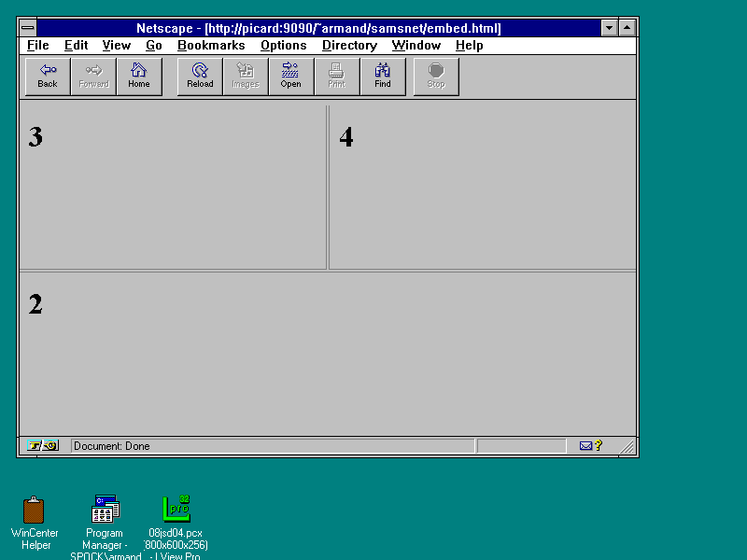Click the mail envelope icon in status bar
Viewport: 747px width, 560px height.
point(586,446)
